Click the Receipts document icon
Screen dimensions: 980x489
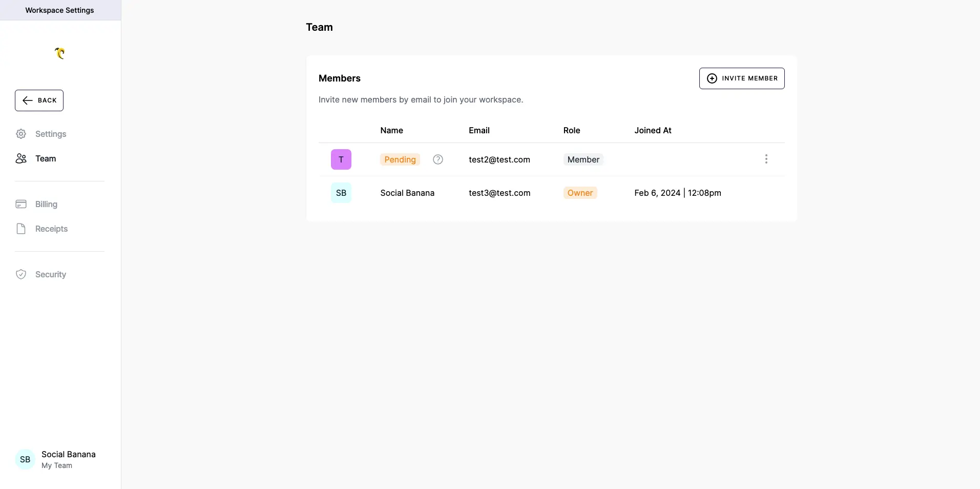click(x=21, y=229)
